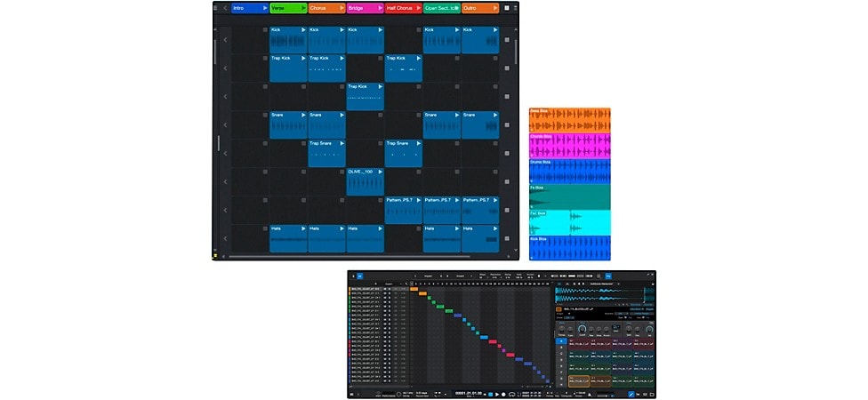Image resolution: width=868 pixels, height=400 pixels.
Task: Launch the Open Sect scene
Action: tap(457, 8)
